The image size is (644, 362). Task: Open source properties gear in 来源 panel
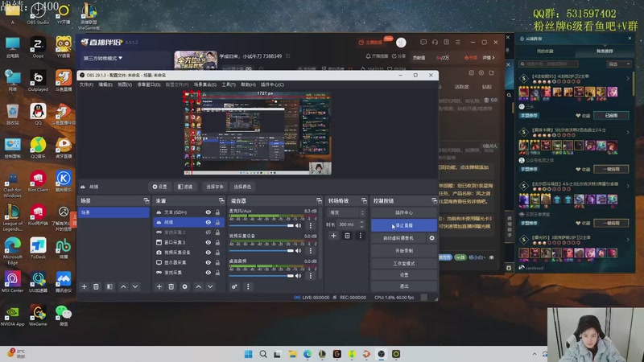point(185,286)
